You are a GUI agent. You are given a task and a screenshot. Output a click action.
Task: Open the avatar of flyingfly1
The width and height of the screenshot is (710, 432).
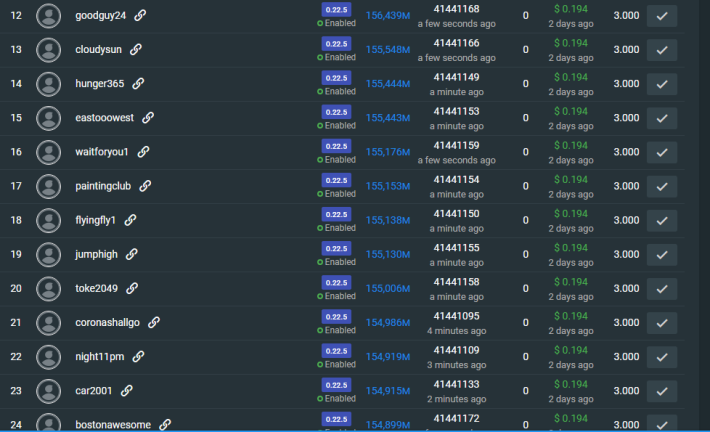click(x=48, y=221)
